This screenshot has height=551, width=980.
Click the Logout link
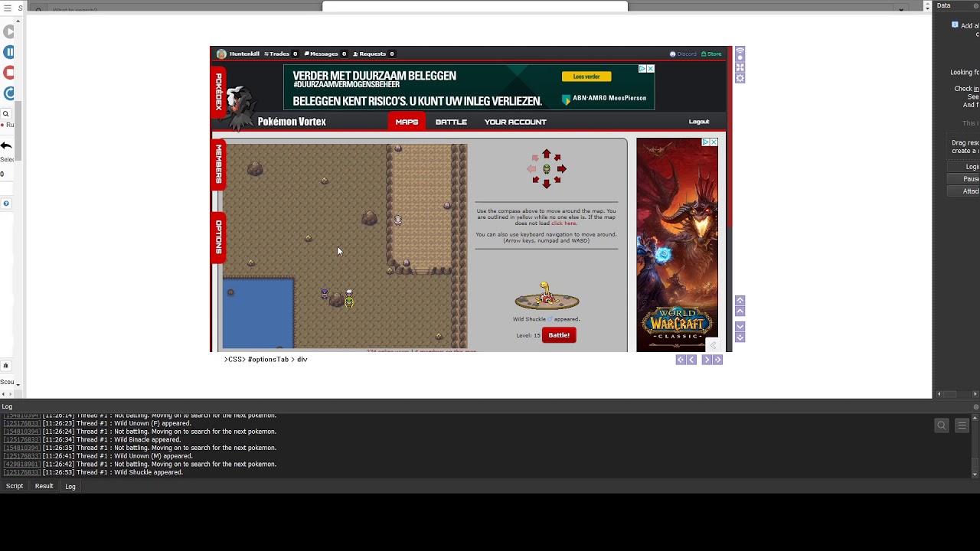tap(699, 122)
